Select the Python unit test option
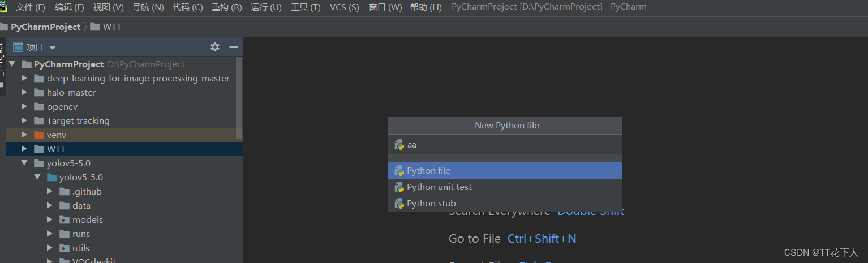 tap(439, 187)
